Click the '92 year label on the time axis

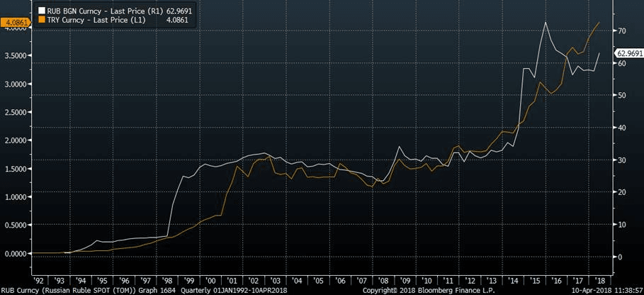tap(38, 280)
